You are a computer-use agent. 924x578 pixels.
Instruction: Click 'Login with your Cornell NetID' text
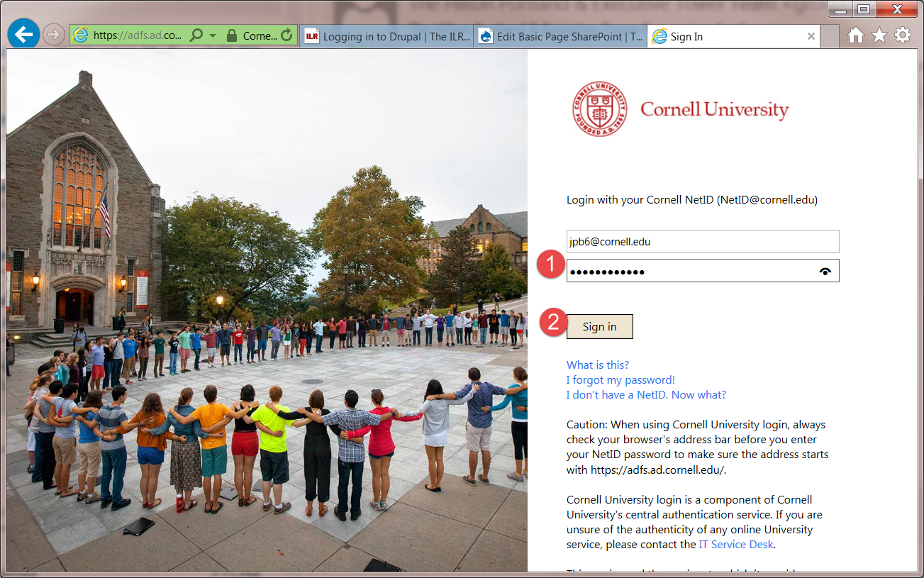[x=692, y=200]
